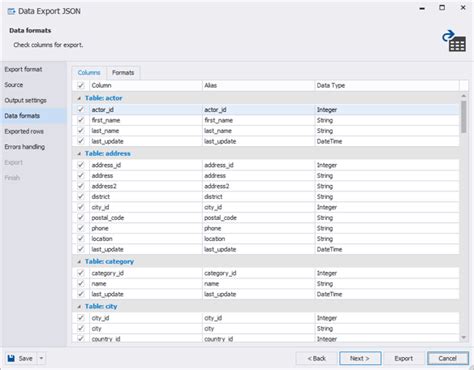Viewport: 474px width, 370px height.
Task: Click the Save button label
Action: point(26,358)
